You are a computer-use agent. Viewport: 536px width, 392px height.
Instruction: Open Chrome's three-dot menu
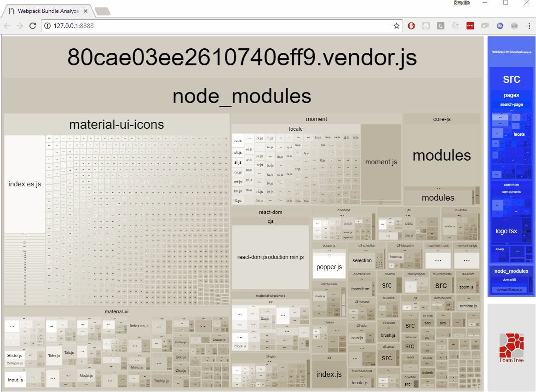[529, 26]
